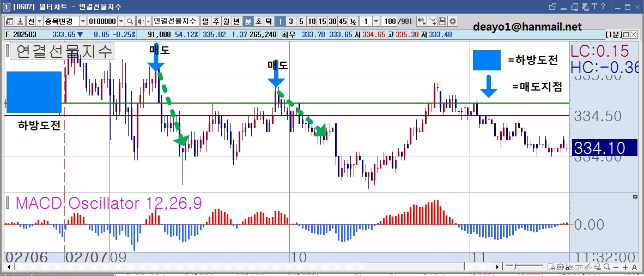The width and height of the screenshot is (644, 276).
Task: Expand the 종목변경 dropdown arrow
Action: pyautogui.click(x=83, y=21)
